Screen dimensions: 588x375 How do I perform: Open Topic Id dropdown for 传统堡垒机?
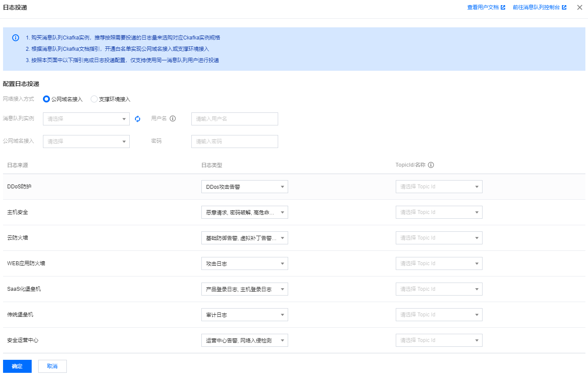click(x=439, y=315)
